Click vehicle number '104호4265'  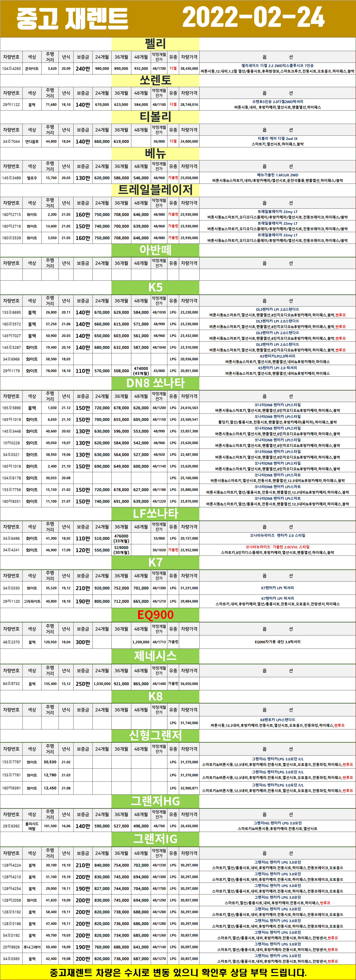(12, 69)
